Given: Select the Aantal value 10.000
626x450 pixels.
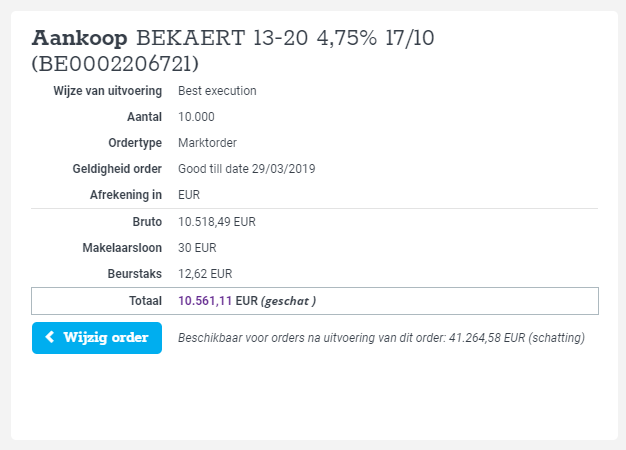Looking at the screenshot, I should point(196,117).
